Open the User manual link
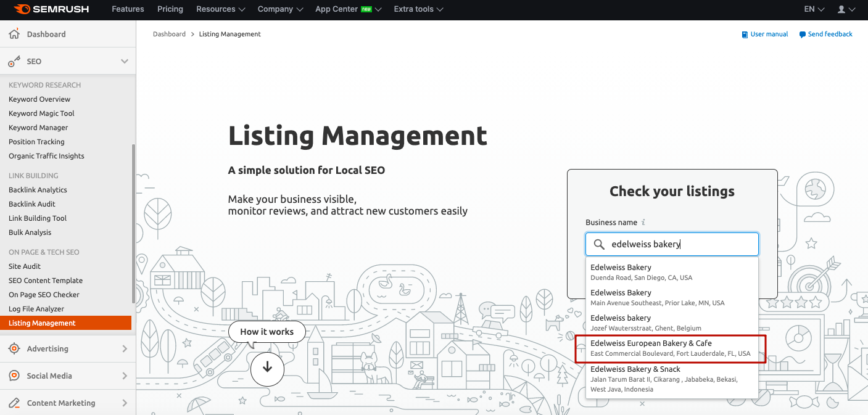Image resolution: width=868 pixels, height=415 pixels. click(x=769, y=35)
